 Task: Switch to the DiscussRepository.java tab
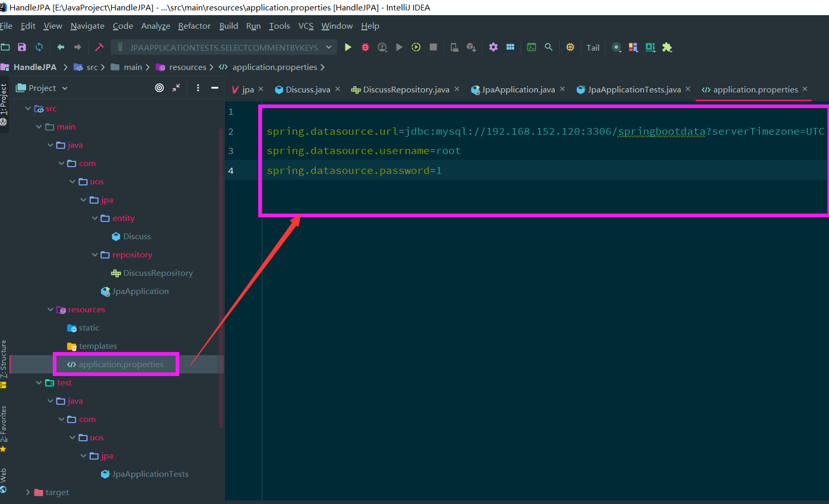[x=406, y=90]
